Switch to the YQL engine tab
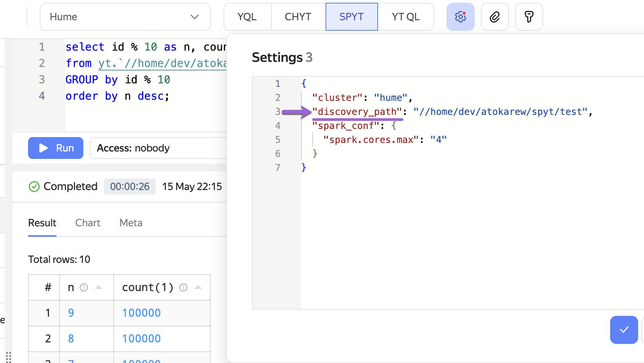This screenshot has height=363, width=644. [247, 17]
